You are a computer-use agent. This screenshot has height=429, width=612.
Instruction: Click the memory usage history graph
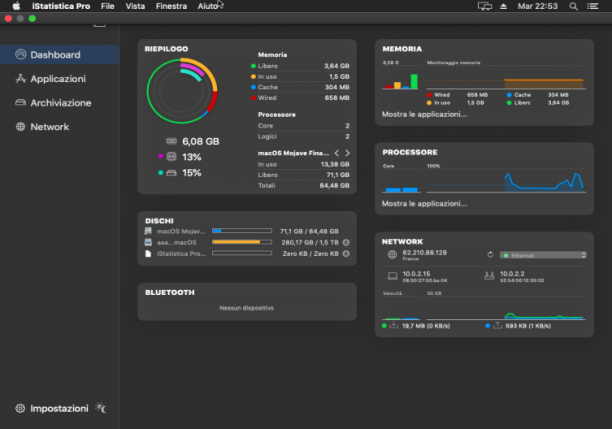(506, 79)
